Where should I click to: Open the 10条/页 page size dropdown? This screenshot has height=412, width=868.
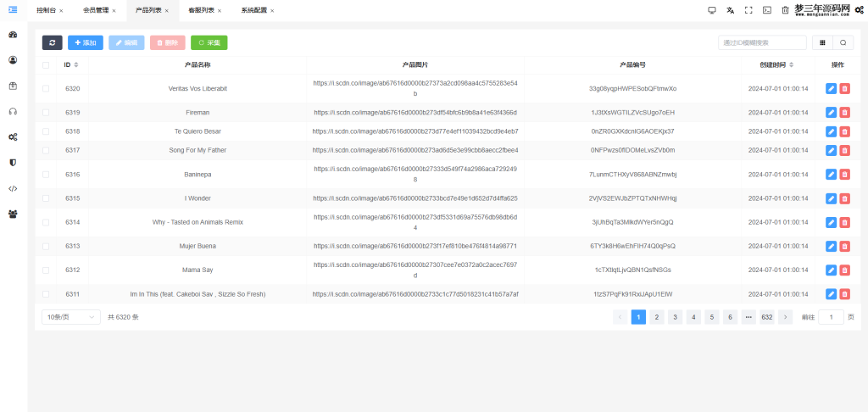tap(70, 317)
